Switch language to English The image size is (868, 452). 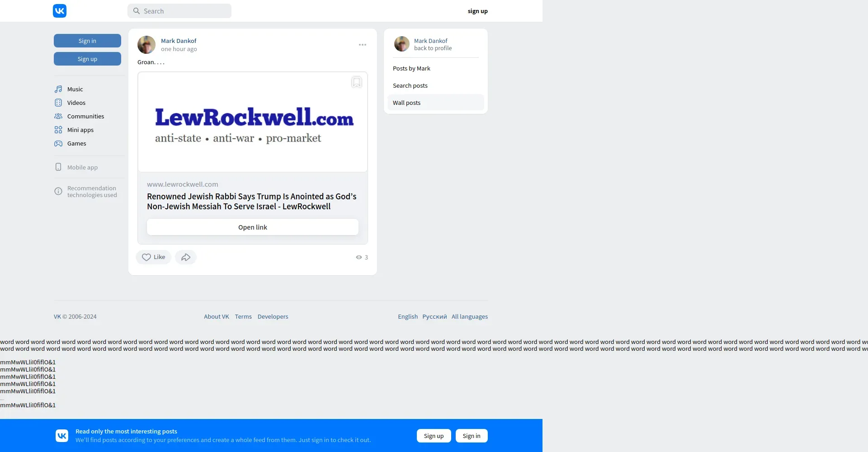click(408, 316)
